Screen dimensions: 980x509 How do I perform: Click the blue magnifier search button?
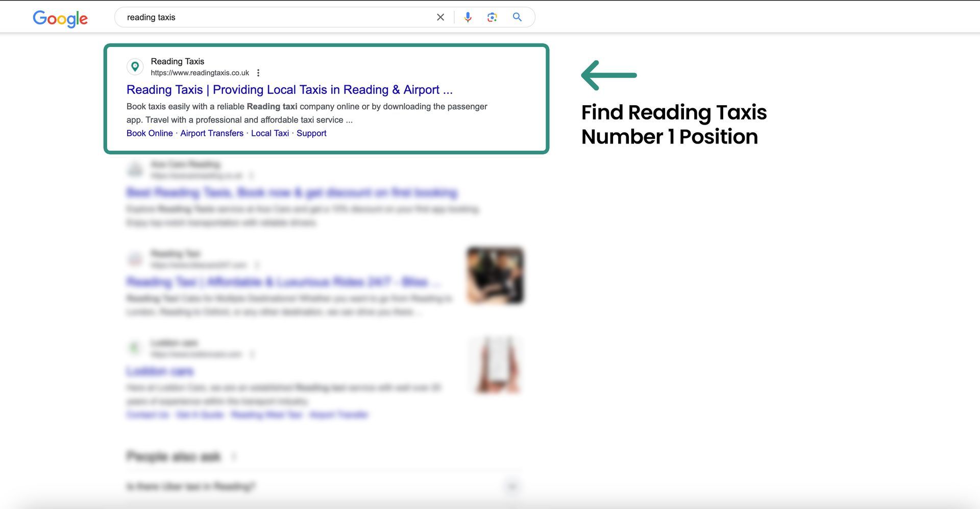517,17
